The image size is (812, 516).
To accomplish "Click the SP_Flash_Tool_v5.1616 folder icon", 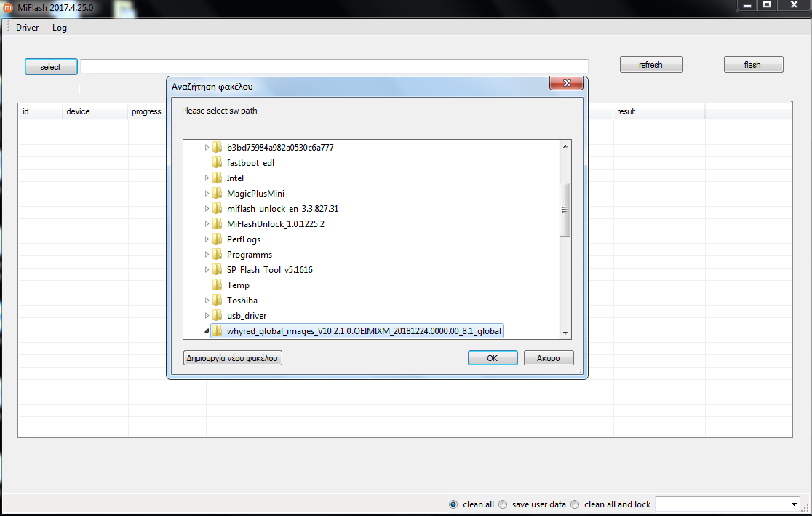I will pyautogui.click(x=218, y=269).
